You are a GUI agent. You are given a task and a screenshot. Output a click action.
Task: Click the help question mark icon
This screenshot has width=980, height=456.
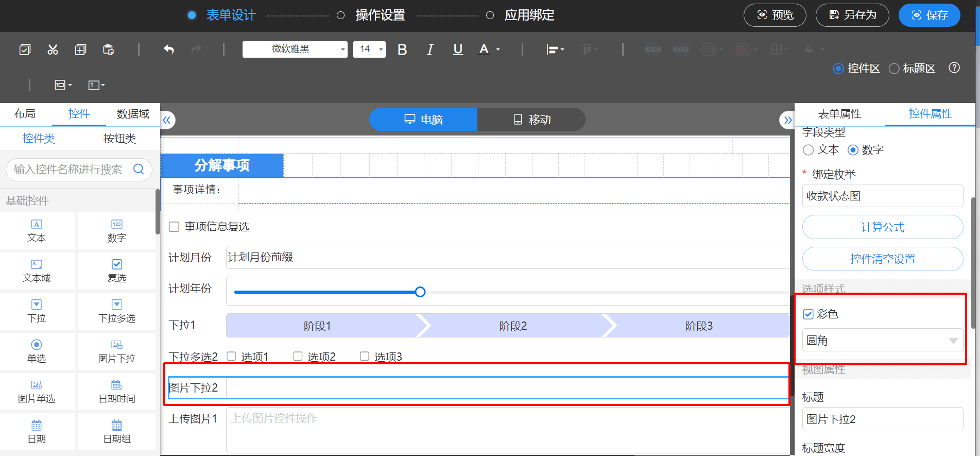tap(954, 68)
